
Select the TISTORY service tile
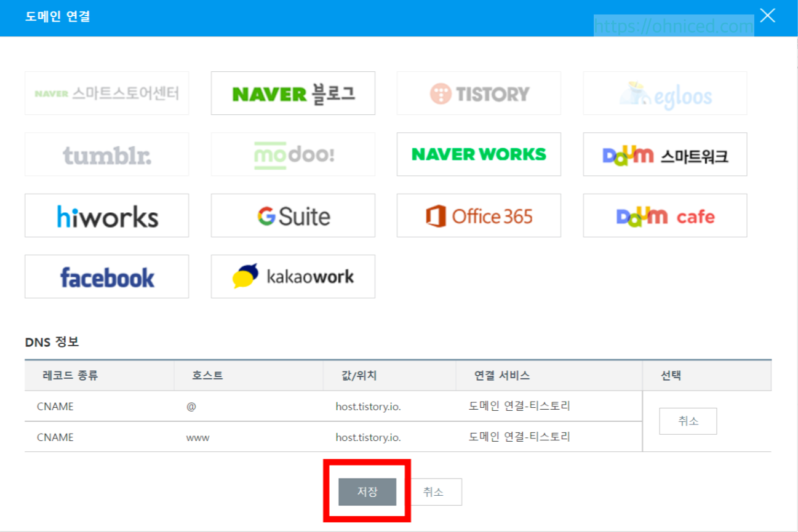tap(479, 93)
